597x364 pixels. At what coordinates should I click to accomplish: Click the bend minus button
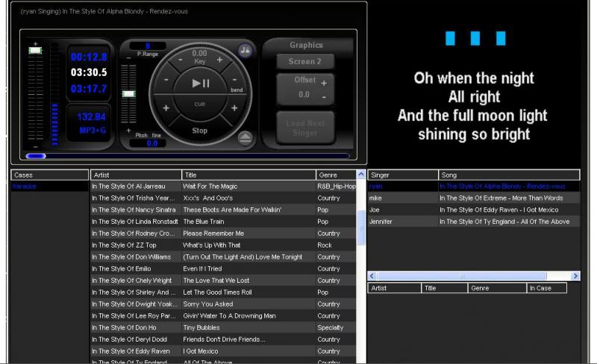234,80
